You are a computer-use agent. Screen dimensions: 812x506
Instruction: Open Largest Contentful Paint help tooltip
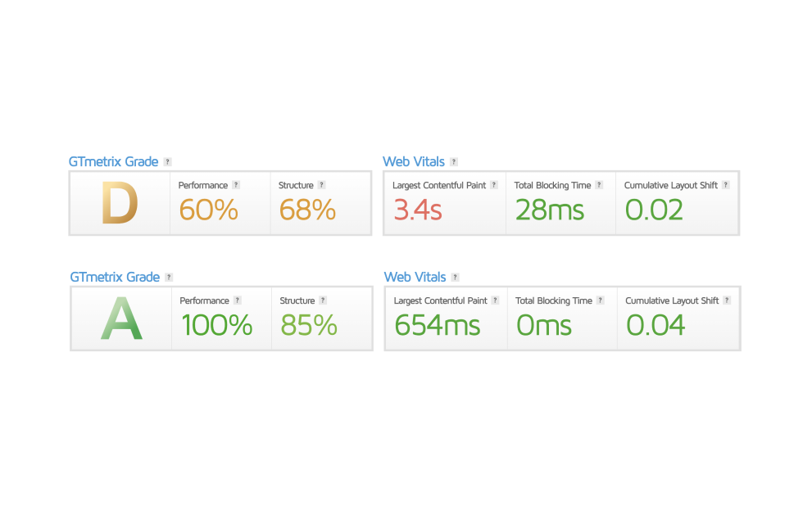[x=496, y=185]
